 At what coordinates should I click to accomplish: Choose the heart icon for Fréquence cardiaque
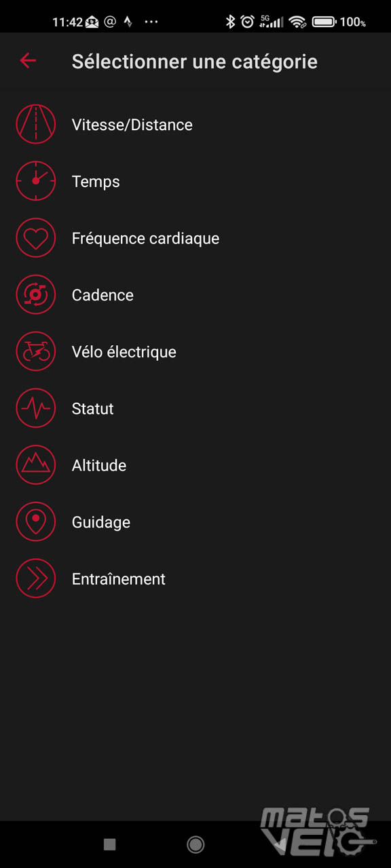(36, 238)
